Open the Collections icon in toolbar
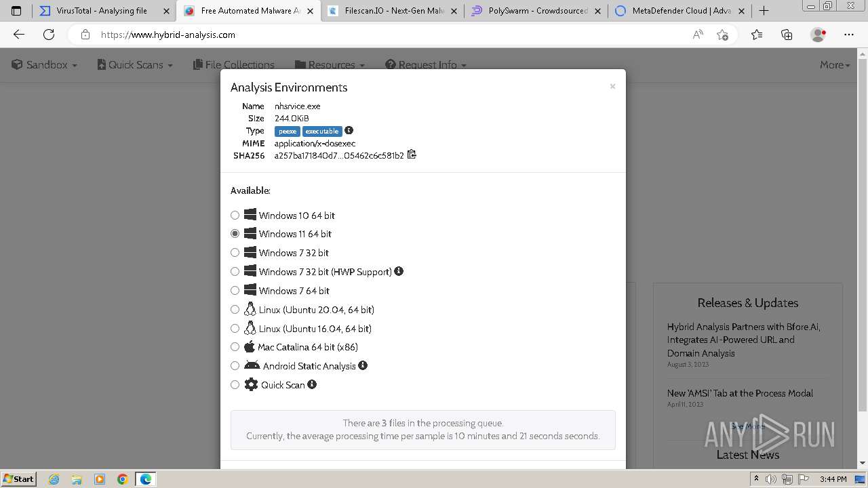The width and height of the screenshot is (868, 488). (787, 35)
